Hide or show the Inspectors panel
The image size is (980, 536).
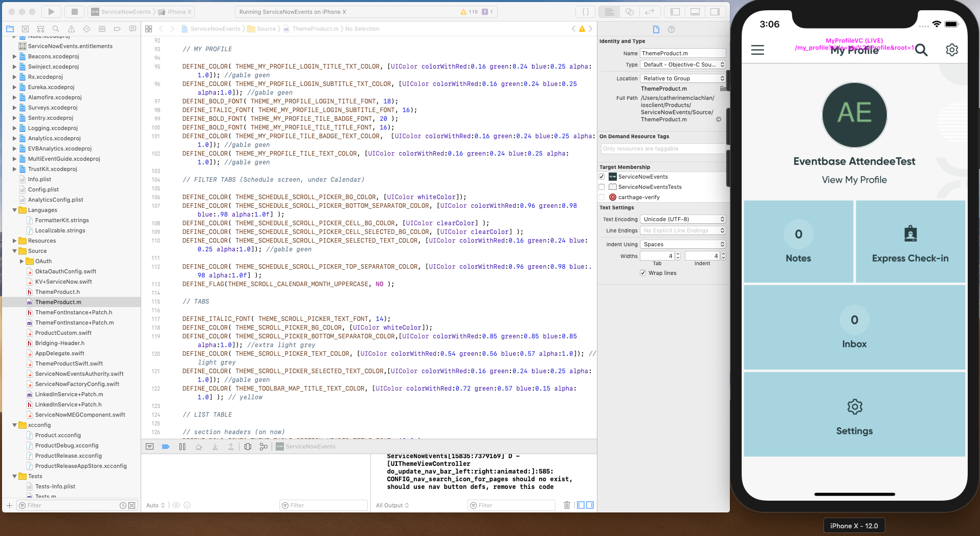click(715, 11)
